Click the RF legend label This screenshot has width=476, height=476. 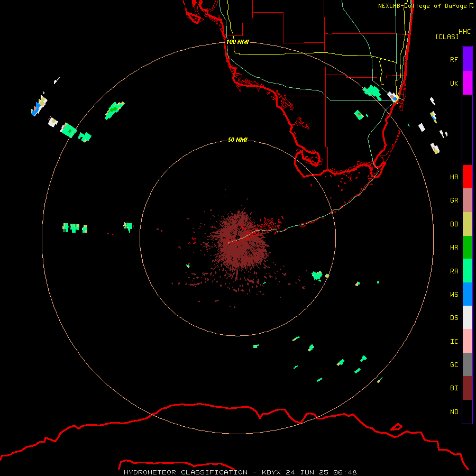[454, 59]
